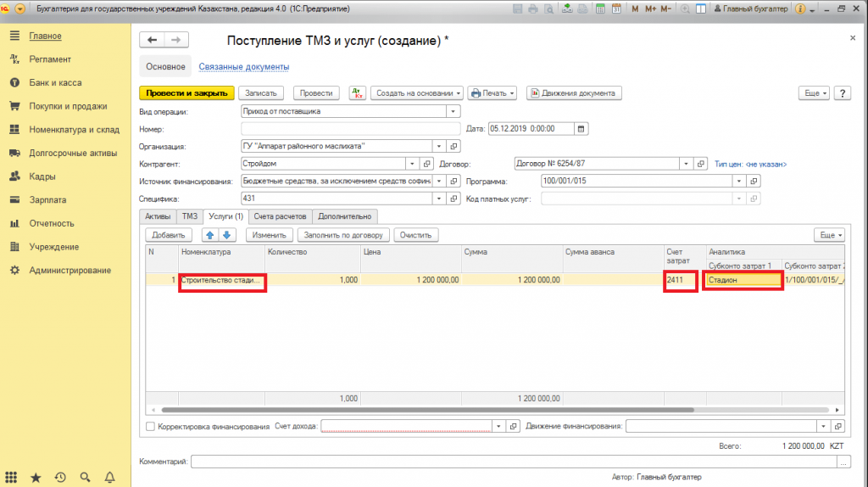Expand the Вид операции dropdown
Screen dimensions: 868x487
pos(453,111)
